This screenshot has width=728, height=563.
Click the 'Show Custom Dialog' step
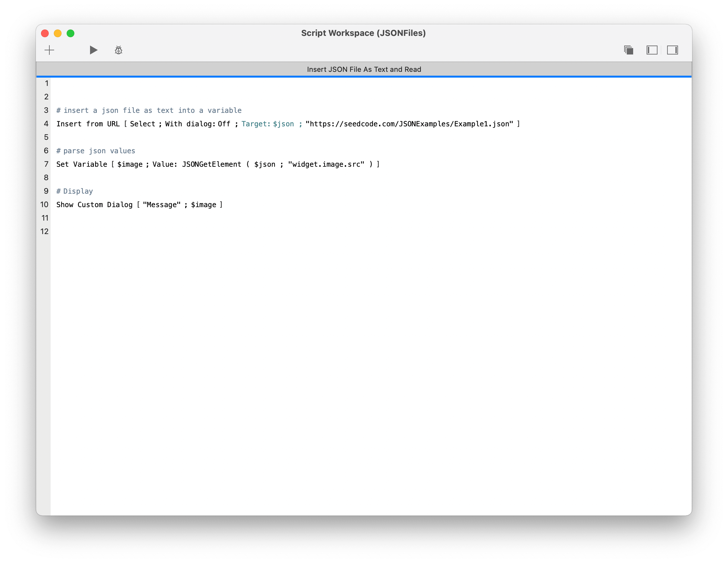pos(94,205)
